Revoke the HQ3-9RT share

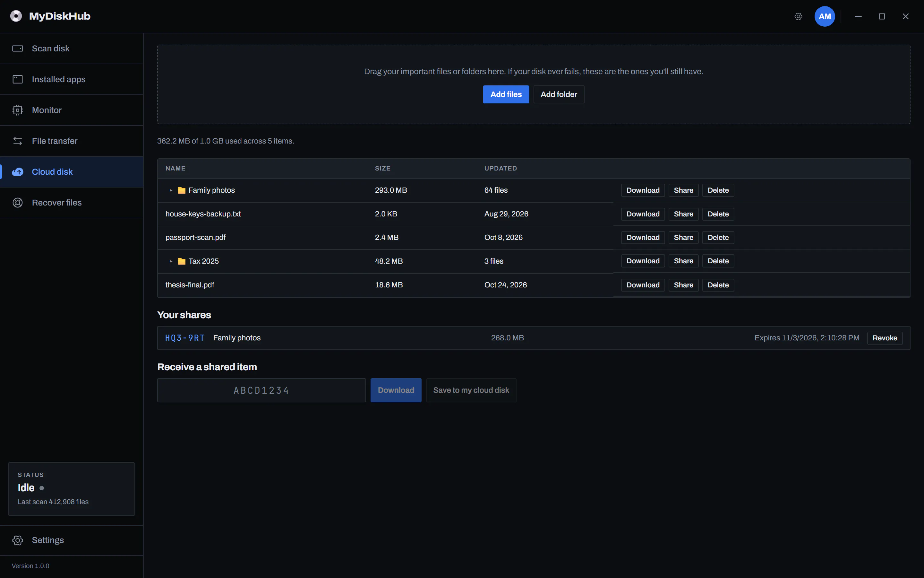[x=885, y=338]
